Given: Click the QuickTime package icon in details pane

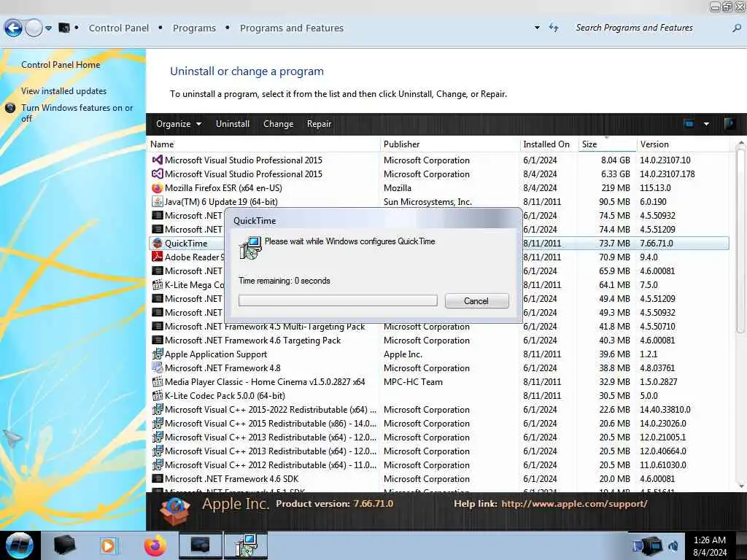Looking at the screenshot, I should point(175,511).
